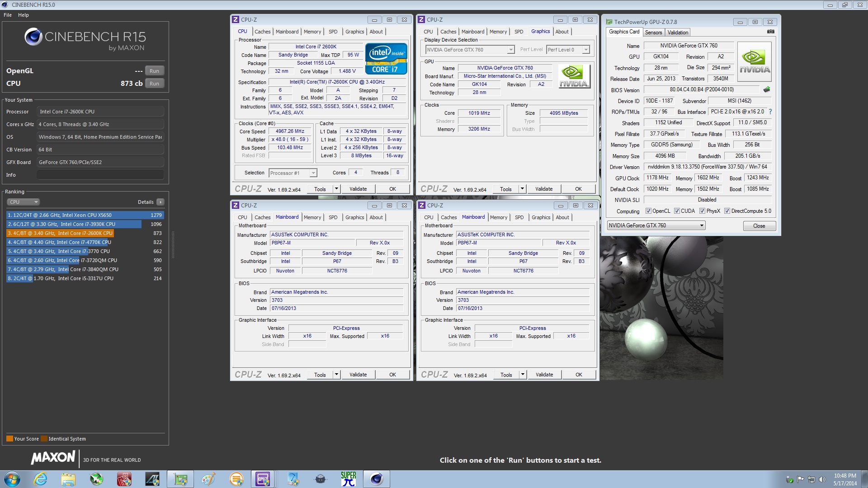Select ranking row Intel Core i5-3317U 214
Viewport: 868px width, 488px height.
point(85,278)
